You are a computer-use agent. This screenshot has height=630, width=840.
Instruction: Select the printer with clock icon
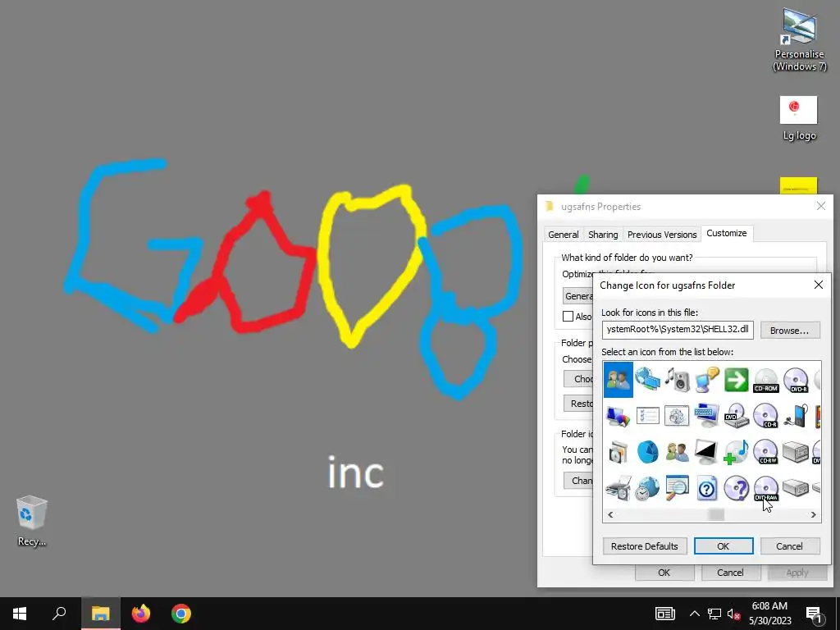[619, 488]
